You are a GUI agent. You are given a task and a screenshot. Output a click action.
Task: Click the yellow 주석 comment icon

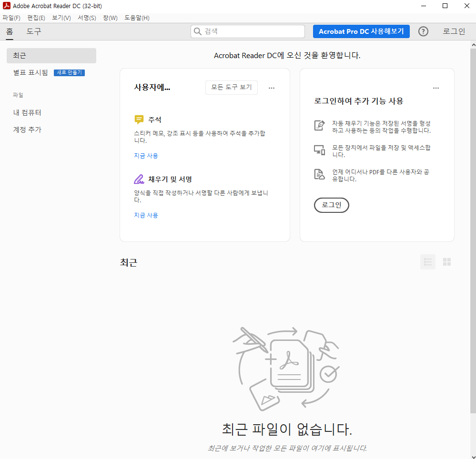[139, 120]
